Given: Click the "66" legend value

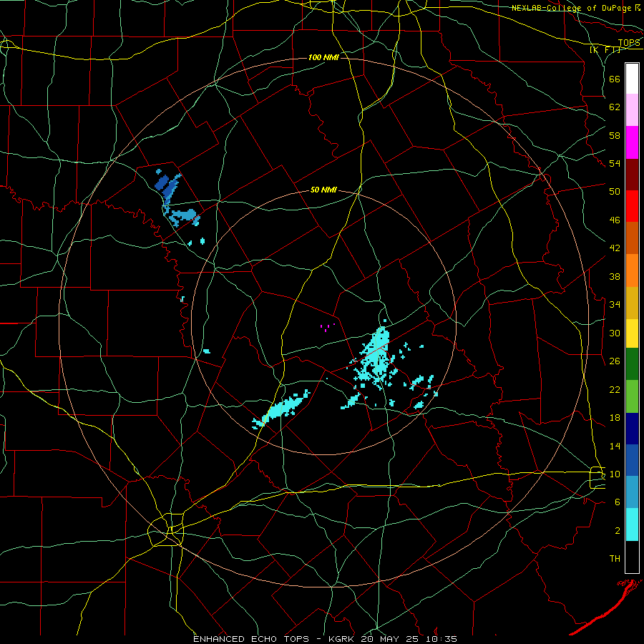Looking at the screenshot, I should point(615,79).
